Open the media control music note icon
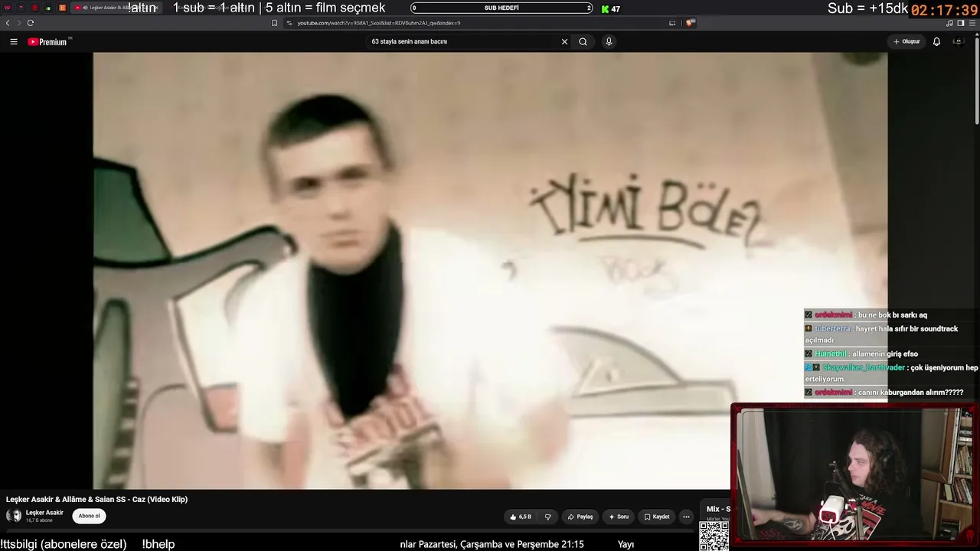Screen dimensions: 980x551 (949, 23)
